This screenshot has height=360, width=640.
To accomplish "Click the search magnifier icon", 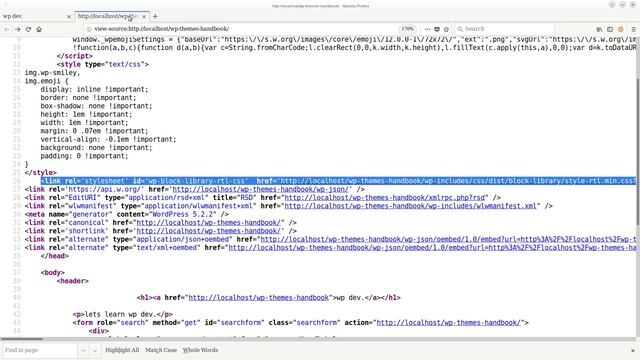I will pos(460,29).
